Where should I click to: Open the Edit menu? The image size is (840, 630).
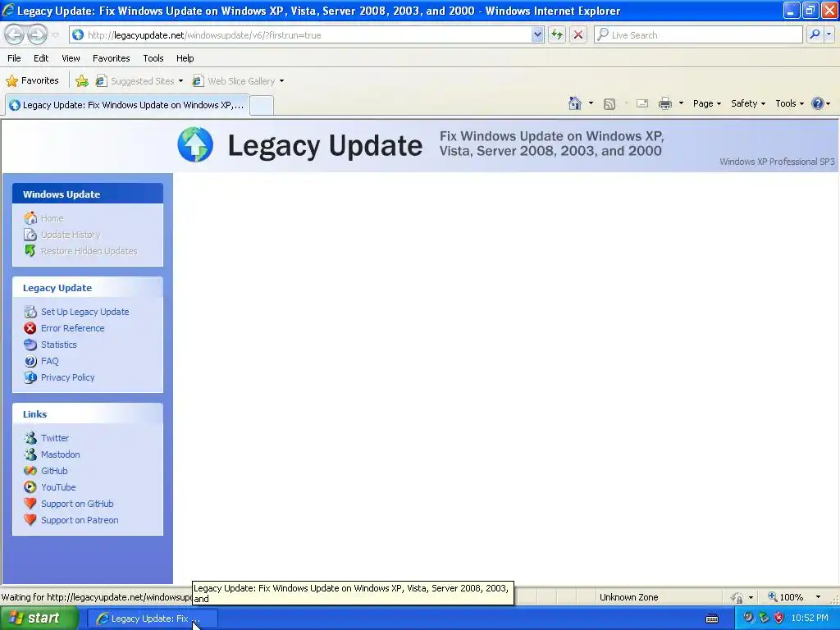tap(41, 58)
